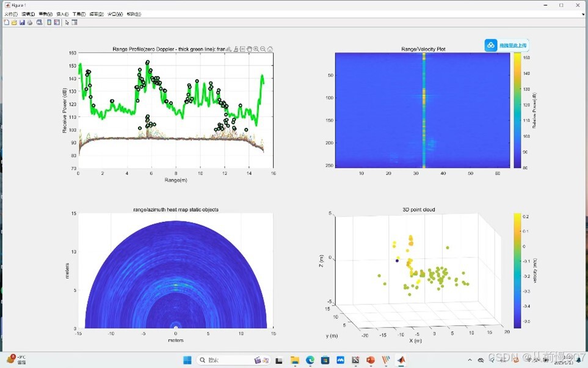
Task: Click the Range Profile plot title
Action: 169,49
